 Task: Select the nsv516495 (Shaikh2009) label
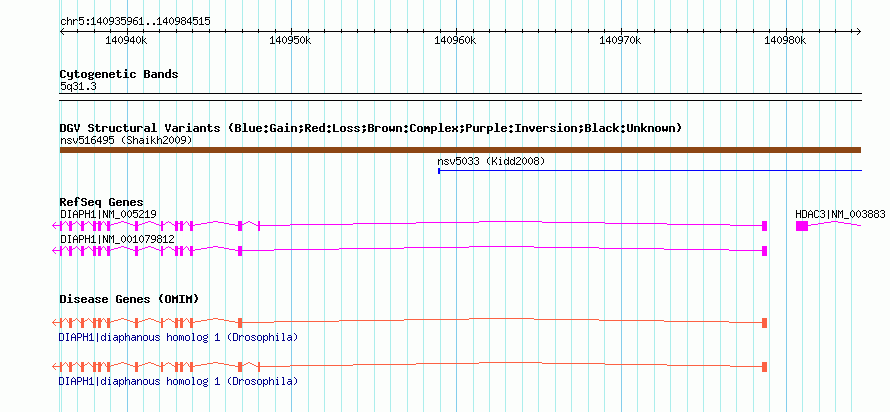click(125, 140)
